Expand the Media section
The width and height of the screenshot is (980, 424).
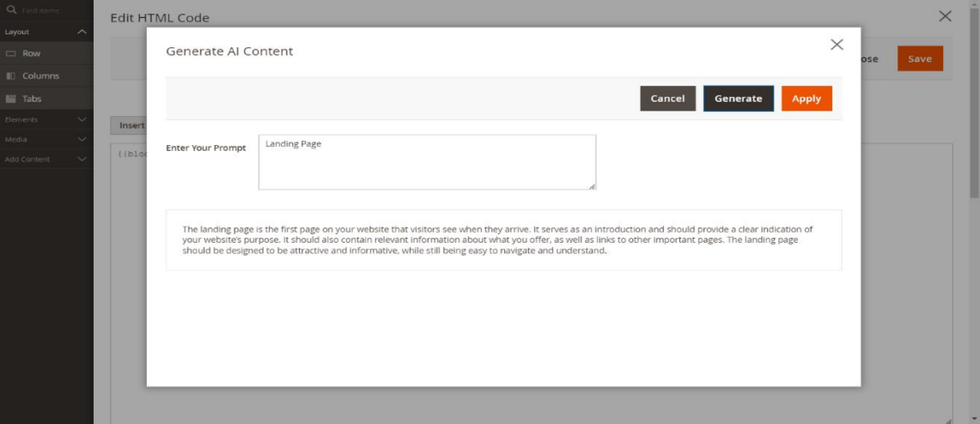pos(82,139)
